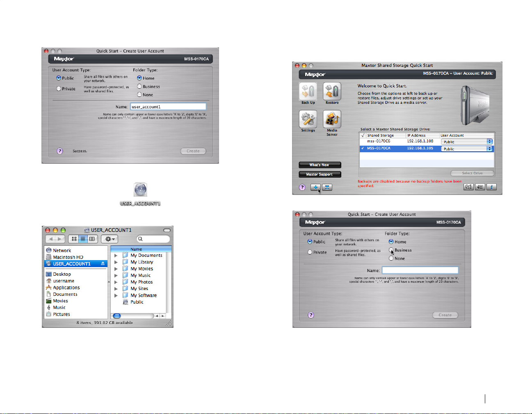
Task: Switch Finder to column view
Action: 92,239
